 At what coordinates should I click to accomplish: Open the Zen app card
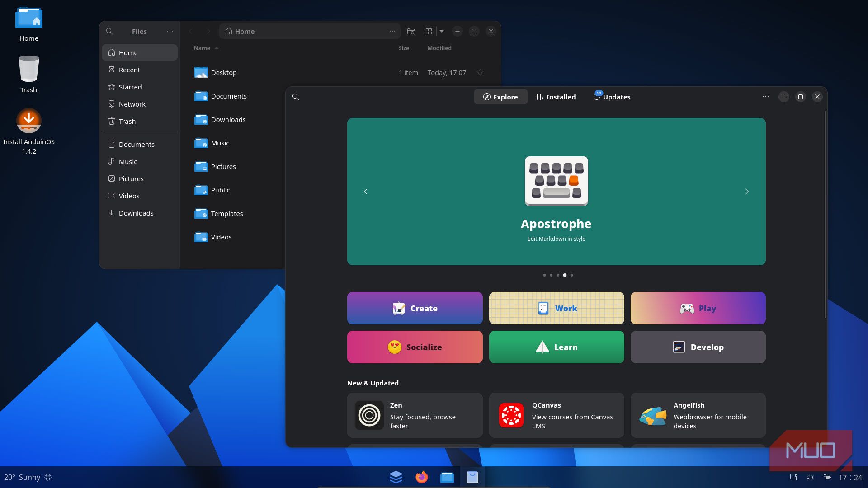[x=415, y=415]
